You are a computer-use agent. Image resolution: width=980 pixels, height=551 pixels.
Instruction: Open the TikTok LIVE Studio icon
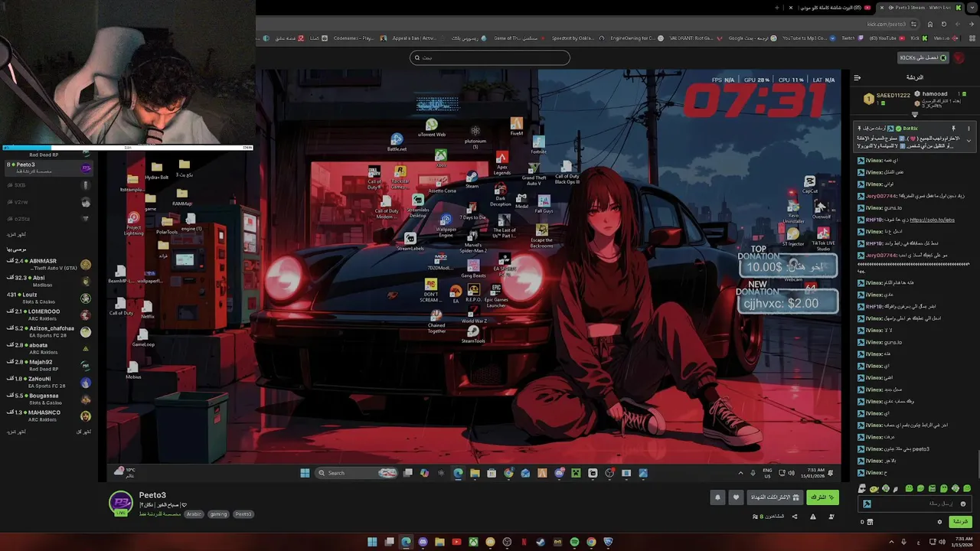pyautogui.click(x=823, y=240)
